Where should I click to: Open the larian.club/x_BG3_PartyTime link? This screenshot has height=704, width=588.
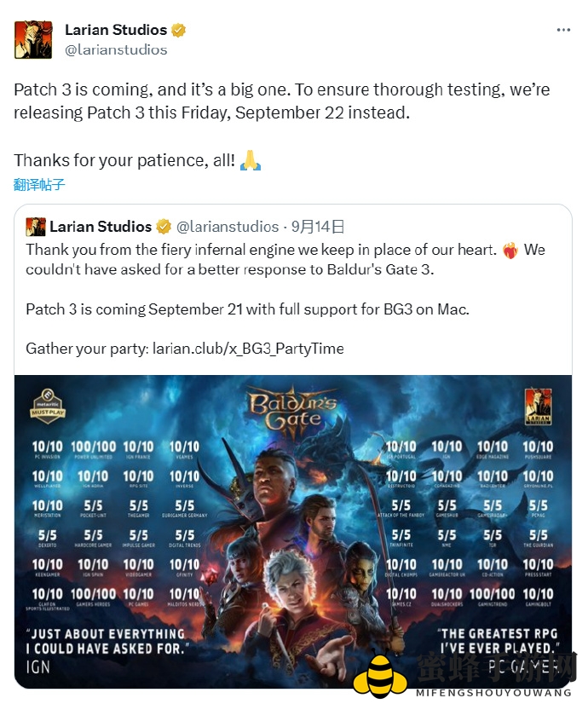(248, 349)
